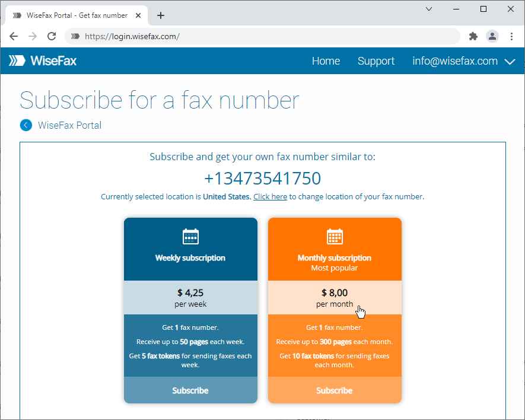525x420 pixels.
Task: Go back using the browser back arrow
Action: point(14,36)
